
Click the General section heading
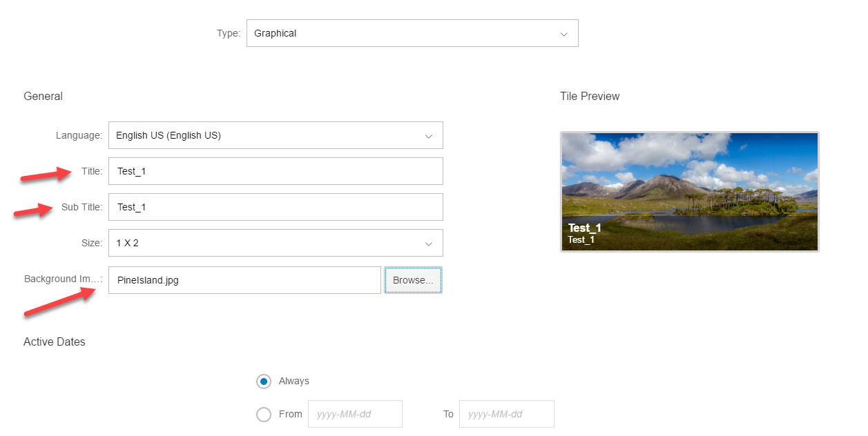click(x=43, y=97)
